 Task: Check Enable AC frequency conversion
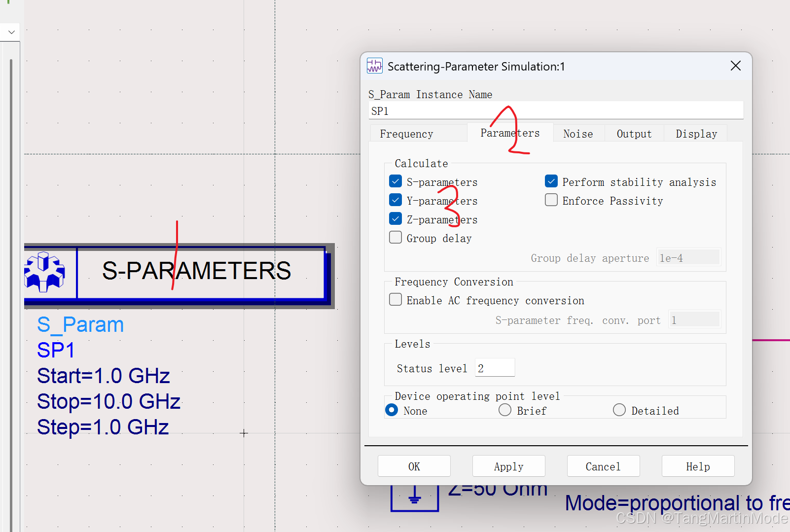tap(395, 300)
